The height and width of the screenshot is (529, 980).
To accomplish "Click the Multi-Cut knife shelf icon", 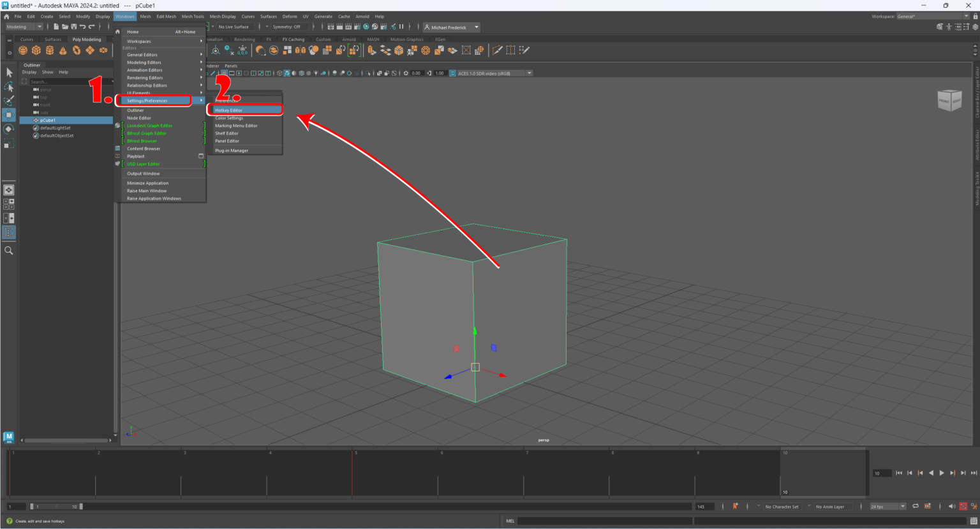I will pyautogui.click(x=497, y=50).
